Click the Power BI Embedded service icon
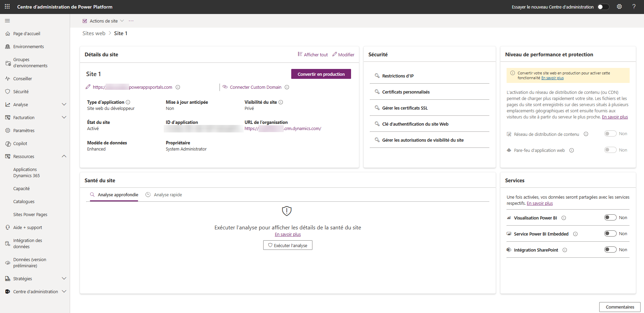This screenshot has width=644, height=313. click(509, 234)
